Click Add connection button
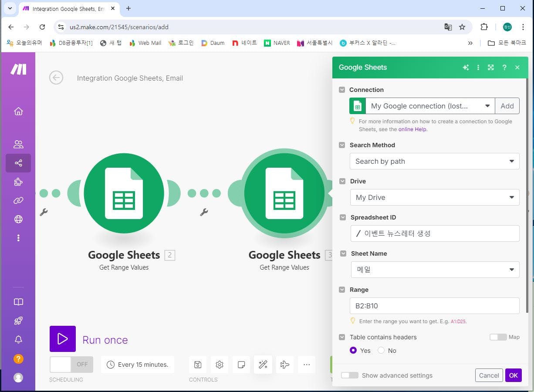 click(x=507, y=106)
